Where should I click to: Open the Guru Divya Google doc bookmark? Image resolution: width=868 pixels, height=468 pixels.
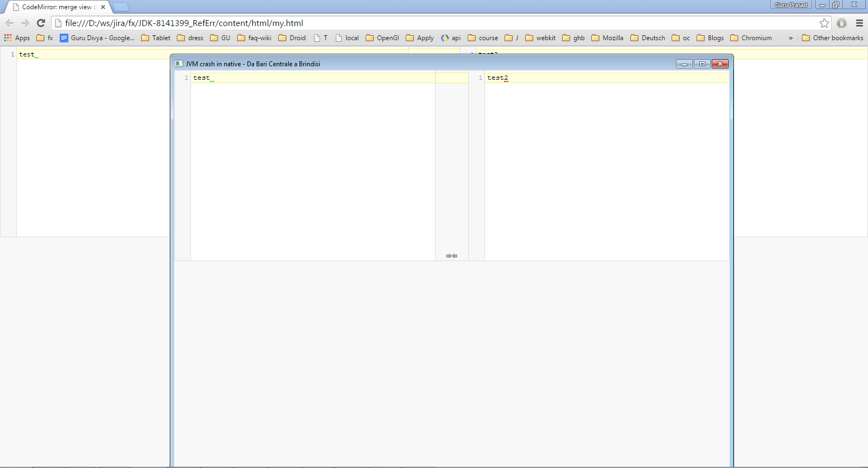(97, 38)
